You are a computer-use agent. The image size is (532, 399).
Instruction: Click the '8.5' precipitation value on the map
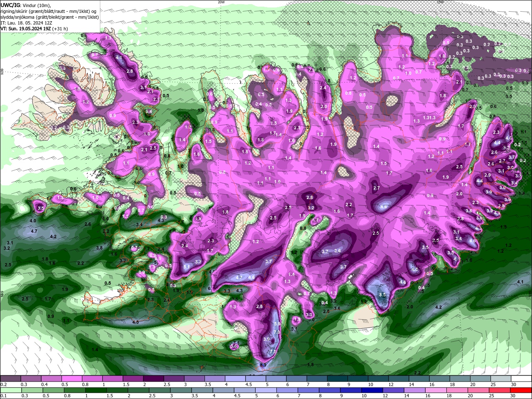383,295
